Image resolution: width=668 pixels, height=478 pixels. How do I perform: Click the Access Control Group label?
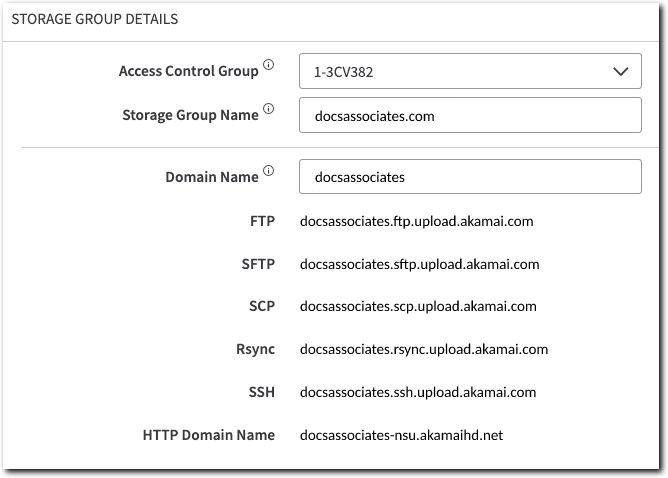click(188, 71)
